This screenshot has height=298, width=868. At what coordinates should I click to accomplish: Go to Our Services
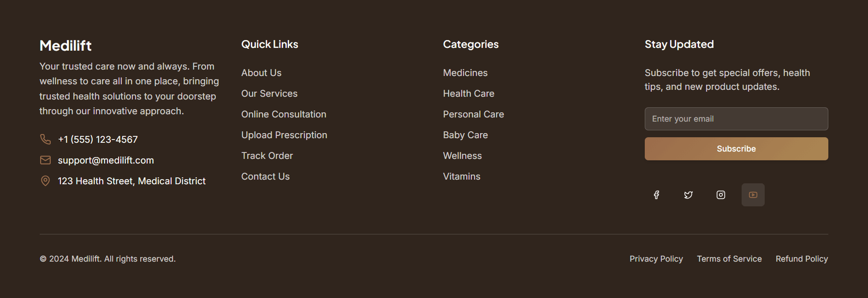tap(269, 93)
